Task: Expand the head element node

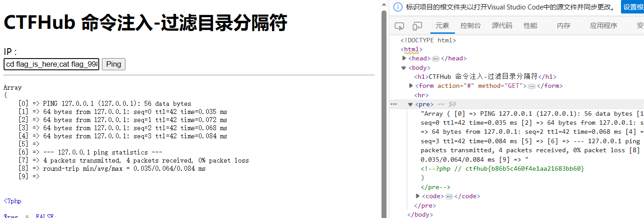Action: click(x=404, y=58)
